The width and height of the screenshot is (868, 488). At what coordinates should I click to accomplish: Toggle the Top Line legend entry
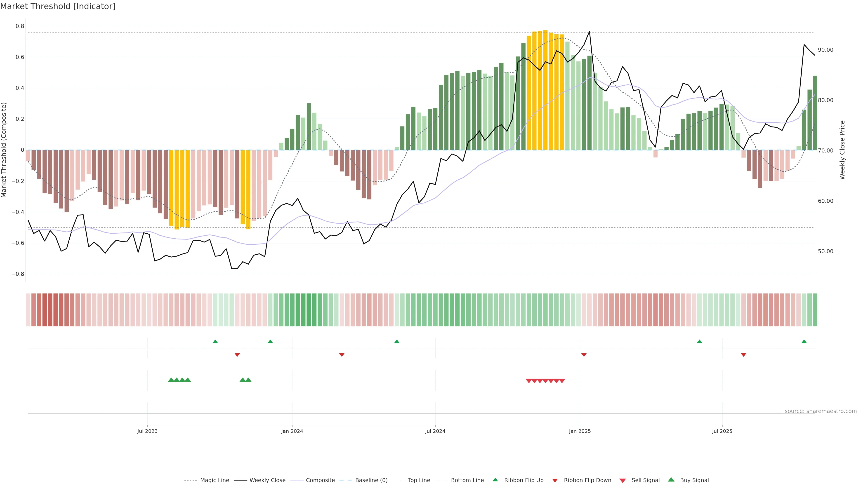tap(419, 480)
